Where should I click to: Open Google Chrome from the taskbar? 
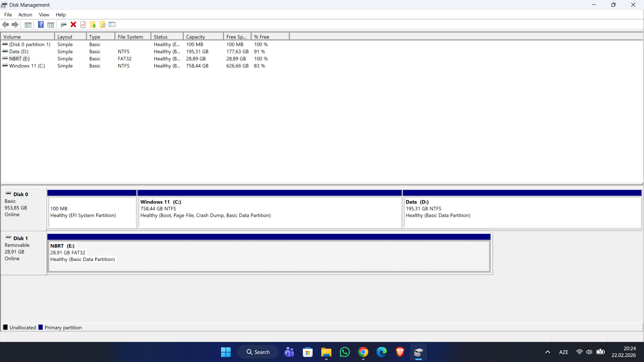tap(363, 352)
